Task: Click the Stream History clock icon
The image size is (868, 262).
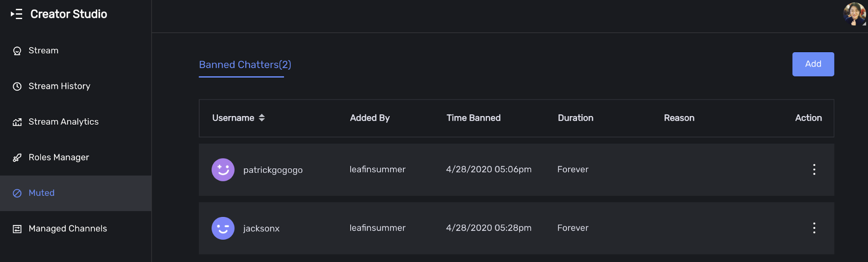Action: pos(17,86)
